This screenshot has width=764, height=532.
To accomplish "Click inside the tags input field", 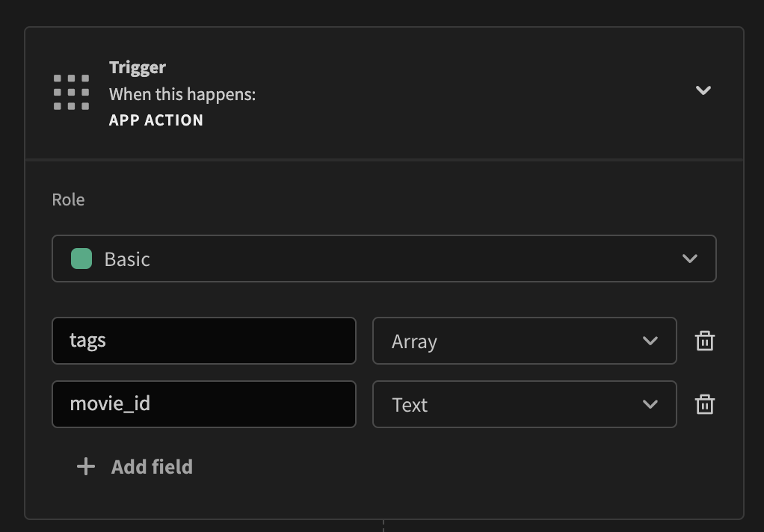I will click(202, 341).
